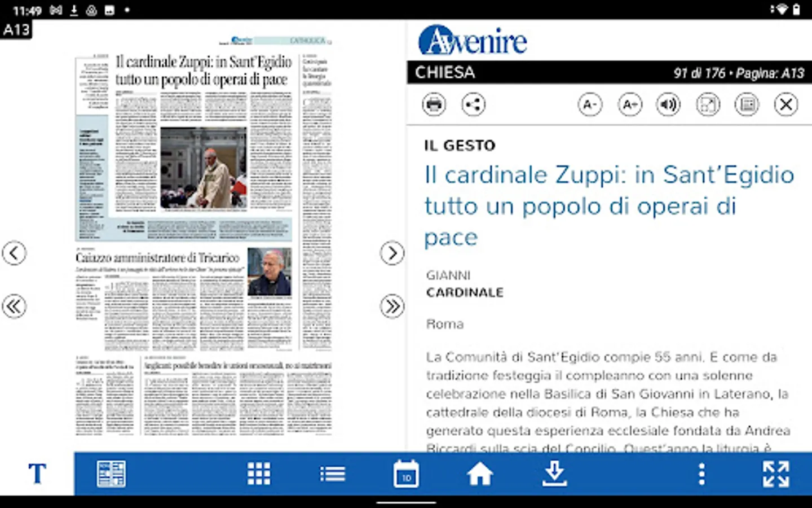Share the article via share icon
The height and width of the screenshot is (508, 812).
pos(473,104)
